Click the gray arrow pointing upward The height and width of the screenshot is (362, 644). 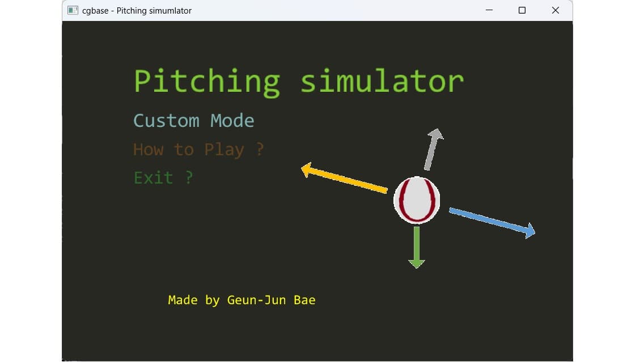[433, 150]
